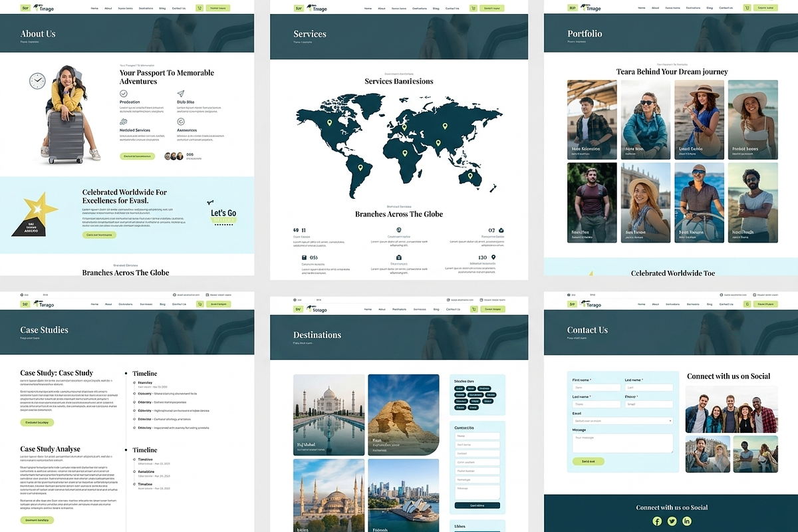Open the cart icon on the About Us page
The width and height of the screenshot is (798, 532).
pos(199,8)
